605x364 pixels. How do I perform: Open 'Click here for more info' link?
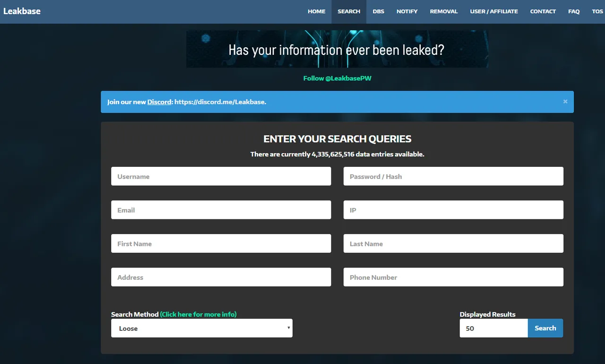(198, 314)
